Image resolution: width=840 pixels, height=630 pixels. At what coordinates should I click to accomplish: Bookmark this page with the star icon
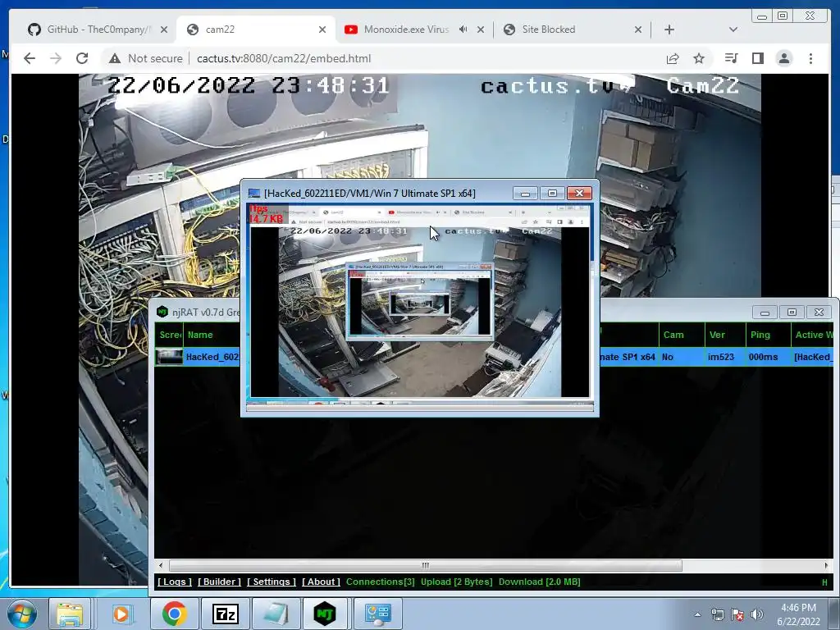coord(699,58)
